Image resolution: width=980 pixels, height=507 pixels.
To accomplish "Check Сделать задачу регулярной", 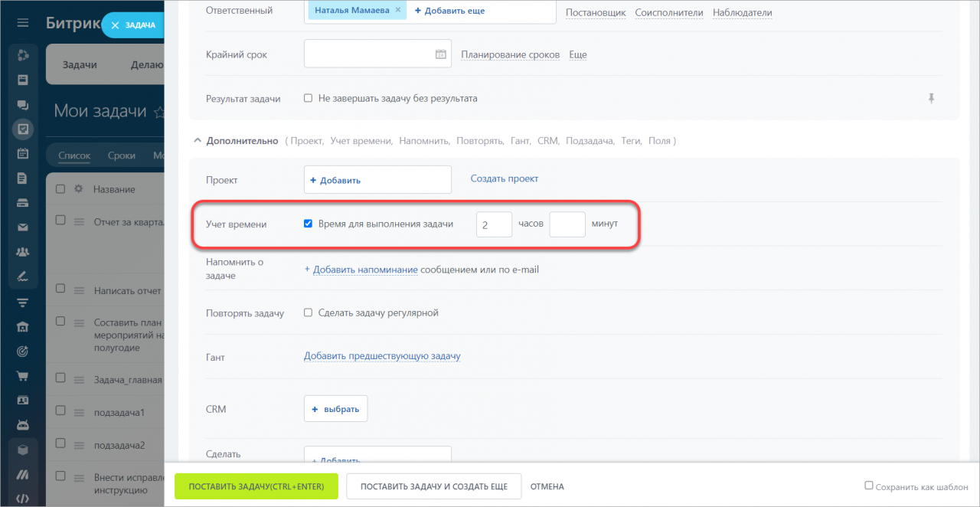I will click(x=308, y=312).
